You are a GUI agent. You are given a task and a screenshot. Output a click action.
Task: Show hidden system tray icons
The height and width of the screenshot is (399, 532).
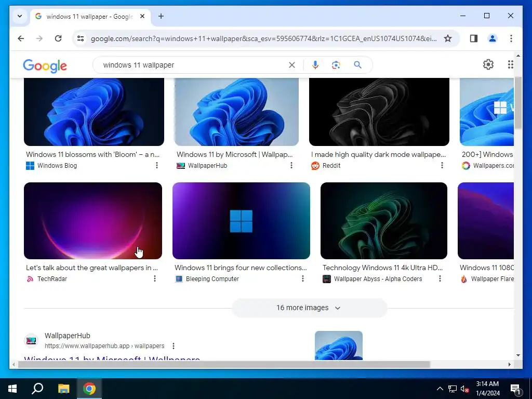click(440, 389)
